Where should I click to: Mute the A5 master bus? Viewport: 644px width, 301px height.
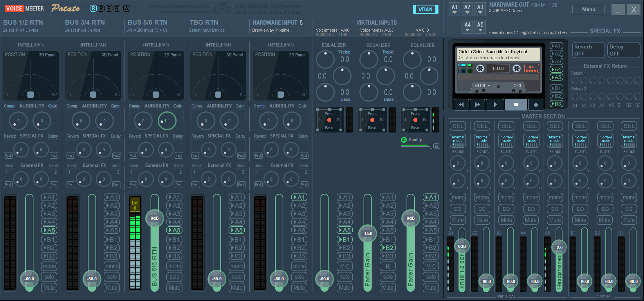pyautogui.click(x=555, y=220)
